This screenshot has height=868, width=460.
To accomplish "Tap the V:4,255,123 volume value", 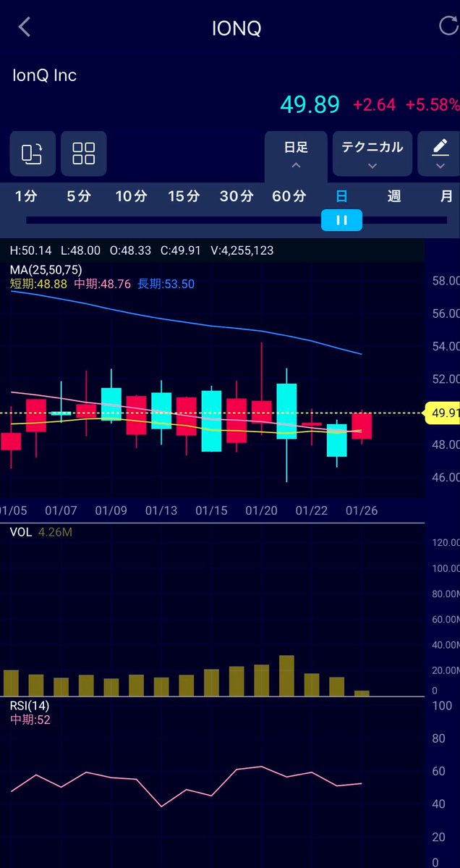I will pyautogui.click(x=242, y=250).
